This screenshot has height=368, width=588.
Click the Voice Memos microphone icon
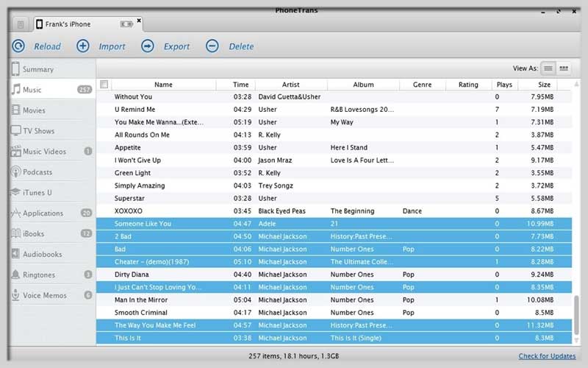(x=15, y=295)
